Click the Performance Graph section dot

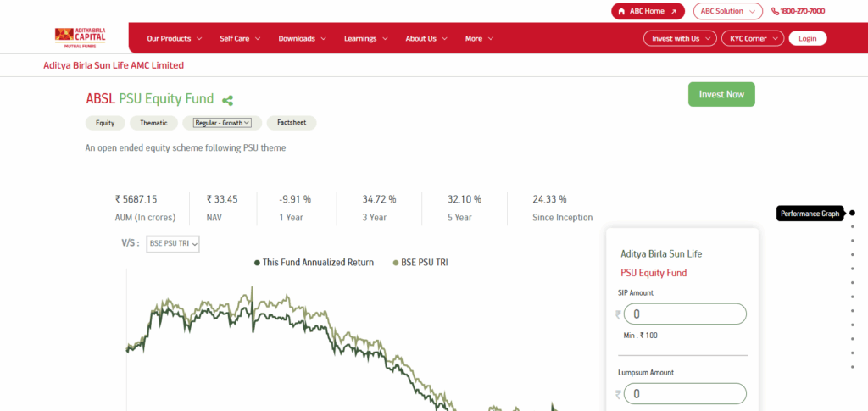pos(853,213)
